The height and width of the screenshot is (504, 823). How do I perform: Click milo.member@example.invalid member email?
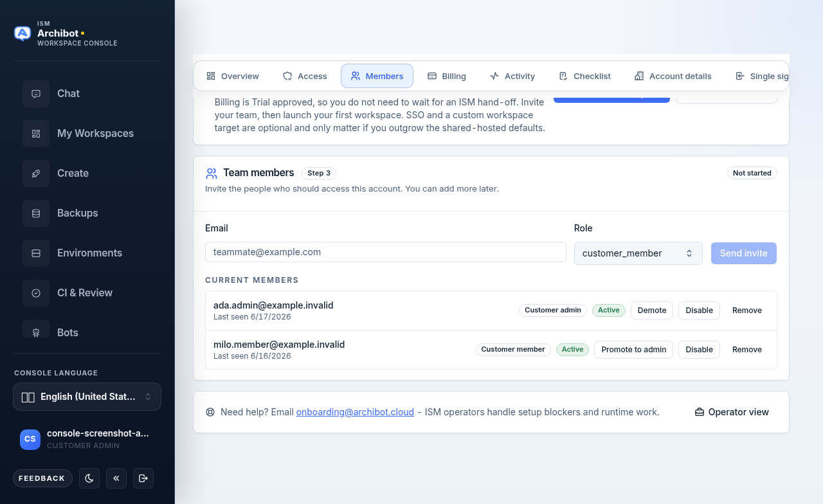(279, 345)
